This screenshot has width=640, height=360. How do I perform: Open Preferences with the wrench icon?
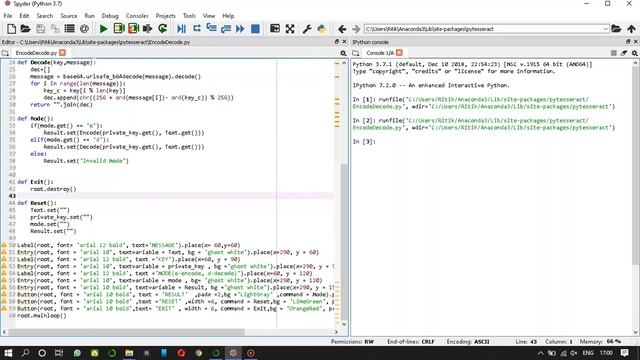307,29
